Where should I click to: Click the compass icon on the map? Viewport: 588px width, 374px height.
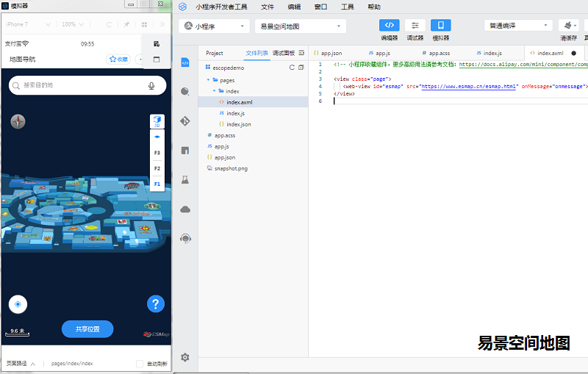pyautogui.click(x=18, y=121)
